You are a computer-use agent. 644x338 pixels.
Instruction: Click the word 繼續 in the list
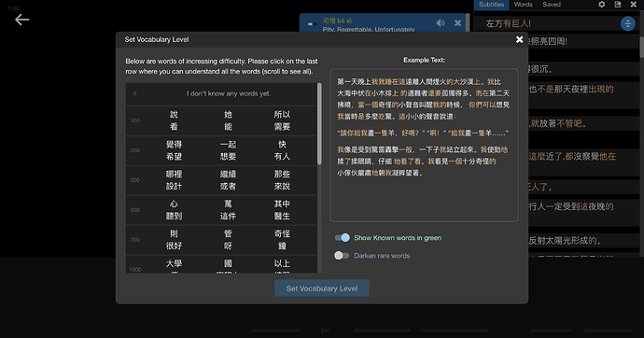pyautogui.click(x=228, y=174)
